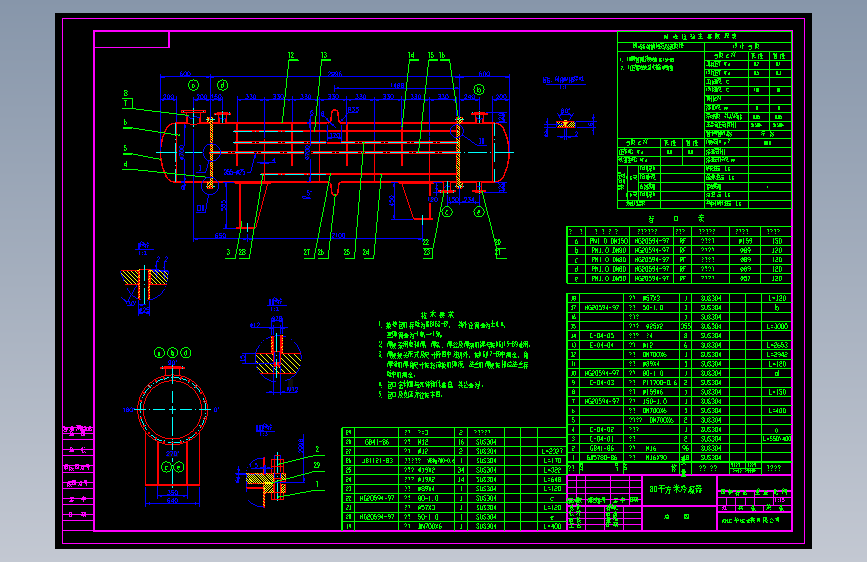Select the "技术要求" technical requirements heading
The width and height of the screenshot is (867, 562).
coord(437,314)
